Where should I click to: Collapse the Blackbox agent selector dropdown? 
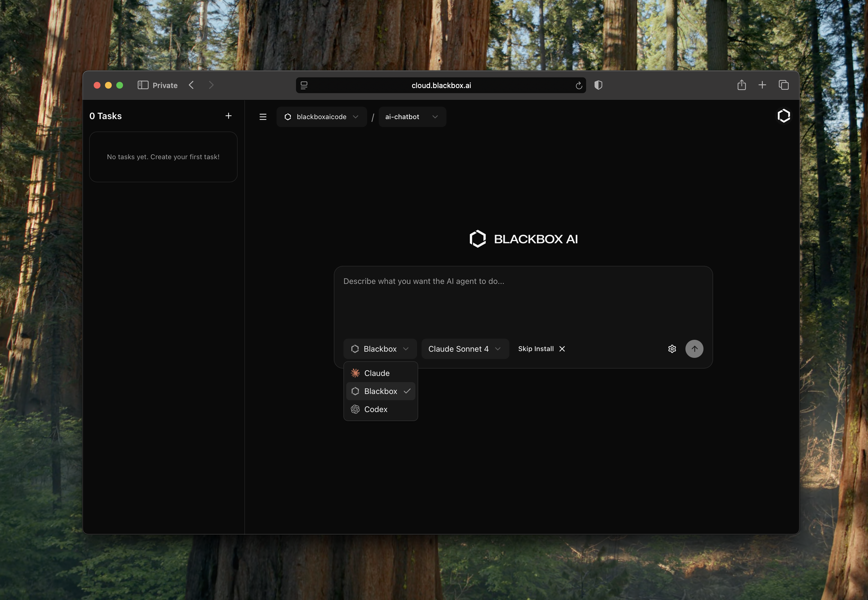click(x=380, y=349)
